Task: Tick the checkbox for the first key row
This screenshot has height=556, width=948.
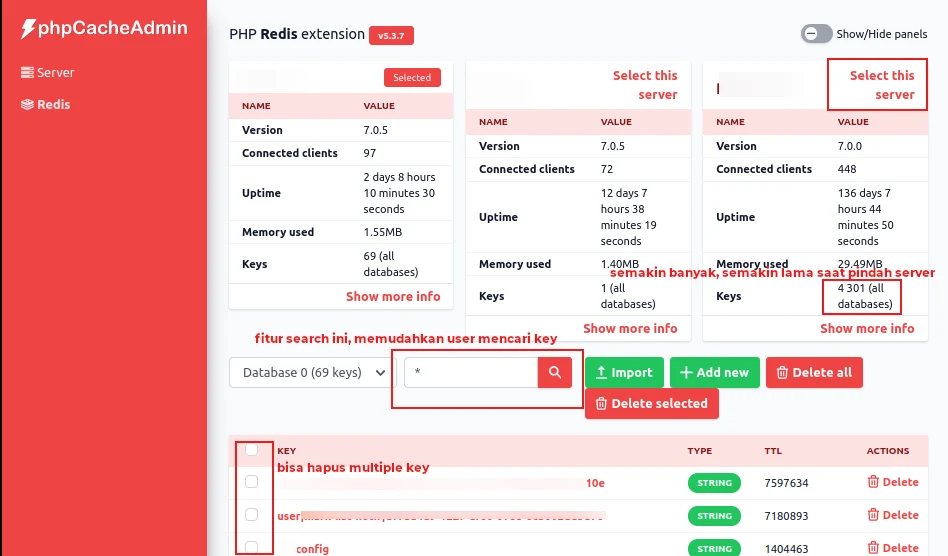Action: click(251, 482)
